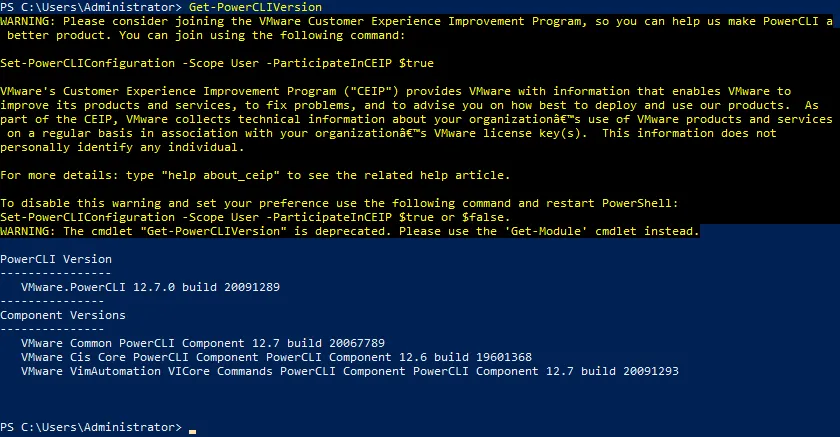Viewport: 840px width, 437px height.
Task: Click the blinking cursor after the bottom prompt
Action: pos(193,429)
